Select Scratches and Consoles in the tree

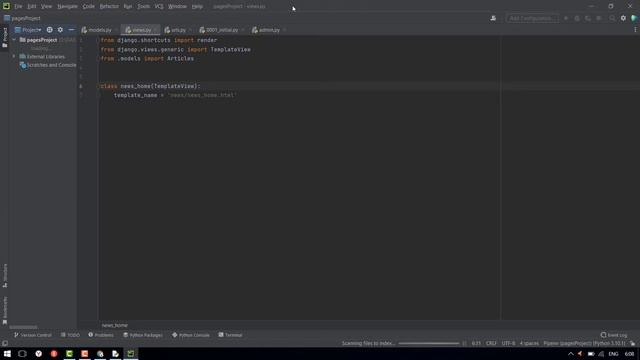point(48,65)
